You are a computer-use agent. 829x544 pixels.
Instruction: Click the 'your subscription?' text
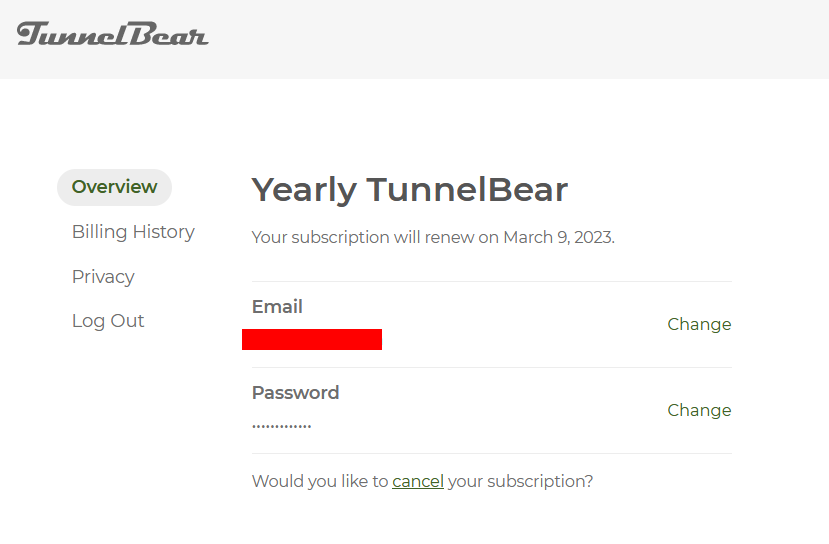520,481
